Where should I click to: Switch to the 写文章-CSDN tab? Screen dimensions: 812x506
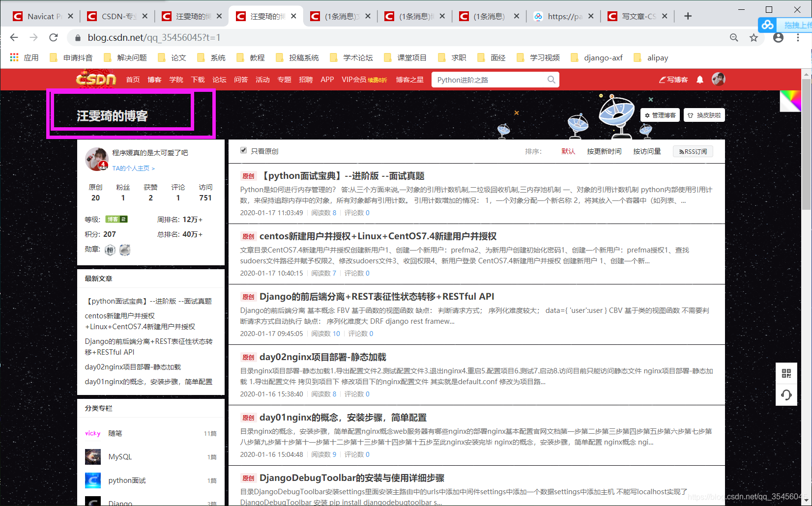pyautogui.click(x=638, y=16)
